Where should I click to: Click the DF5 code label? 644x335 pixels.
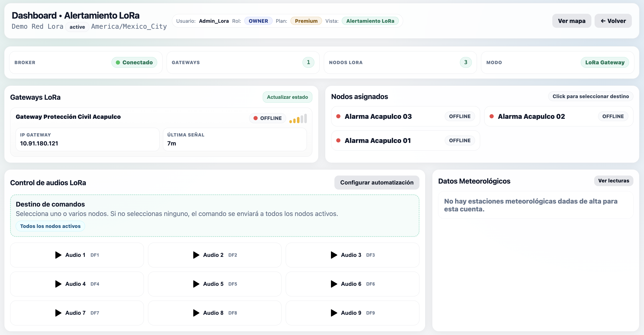pos(233,284)
